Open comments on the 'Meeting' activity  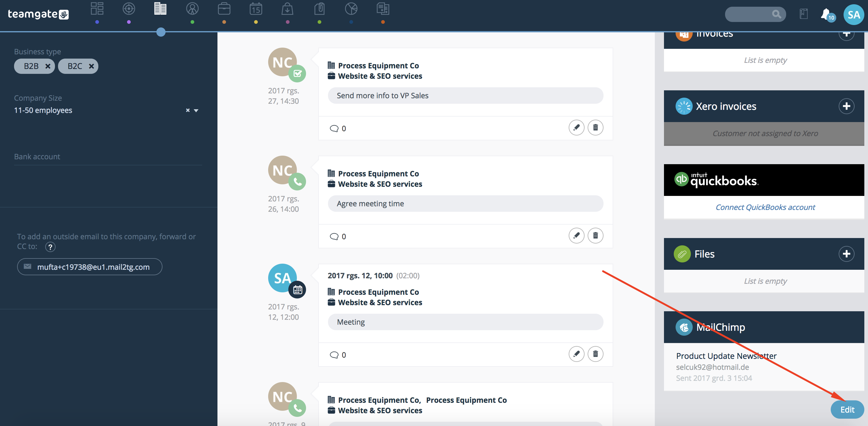point(338,355)
